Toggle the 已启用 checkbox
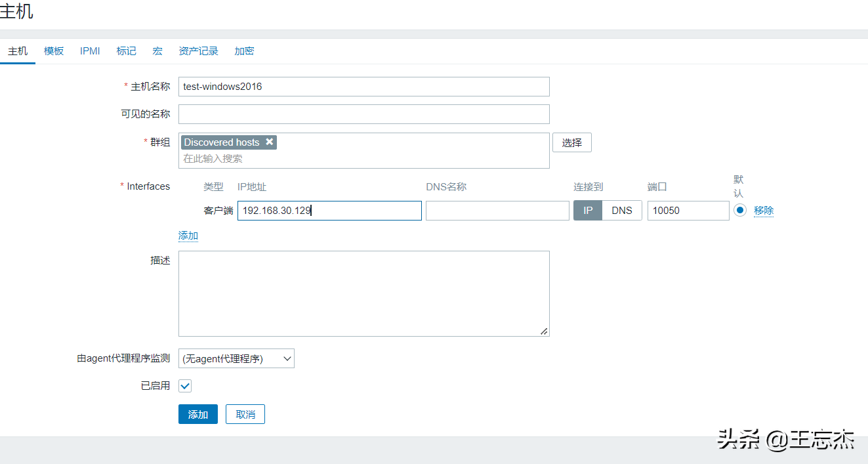The width and height of the screenshot is (868, 464). coord(185,386)
